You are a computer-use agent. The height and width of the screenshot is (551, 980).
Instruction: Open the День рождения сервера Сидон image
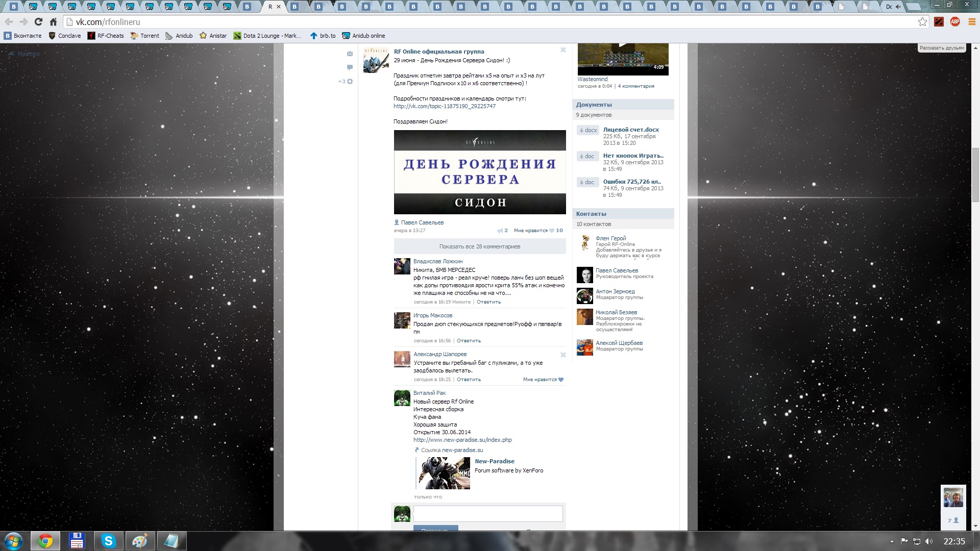(x=480, y=172)
